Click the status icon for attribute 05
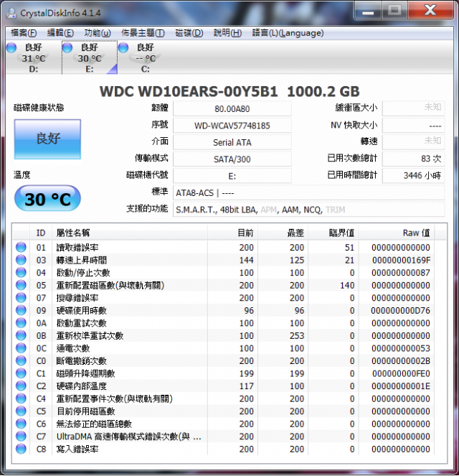This screenshot has height=476, width=459. point(21,285)
